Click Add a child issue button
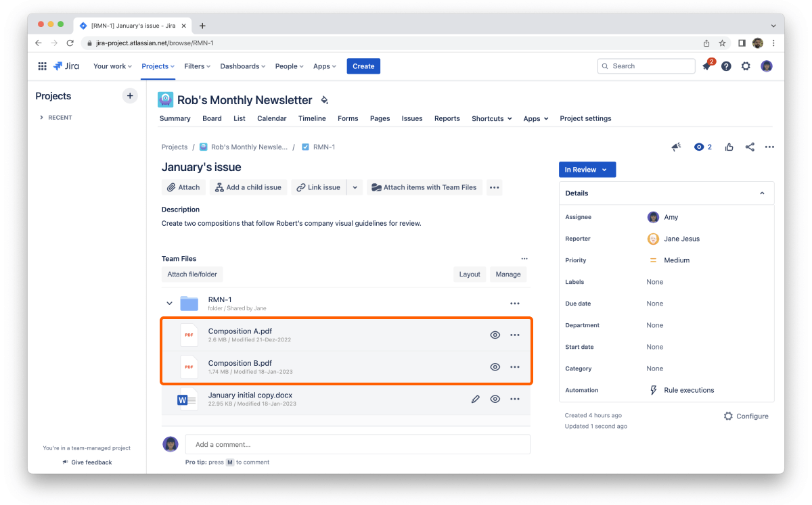Viewport: 812px width, 505px height. coord(248,187)
